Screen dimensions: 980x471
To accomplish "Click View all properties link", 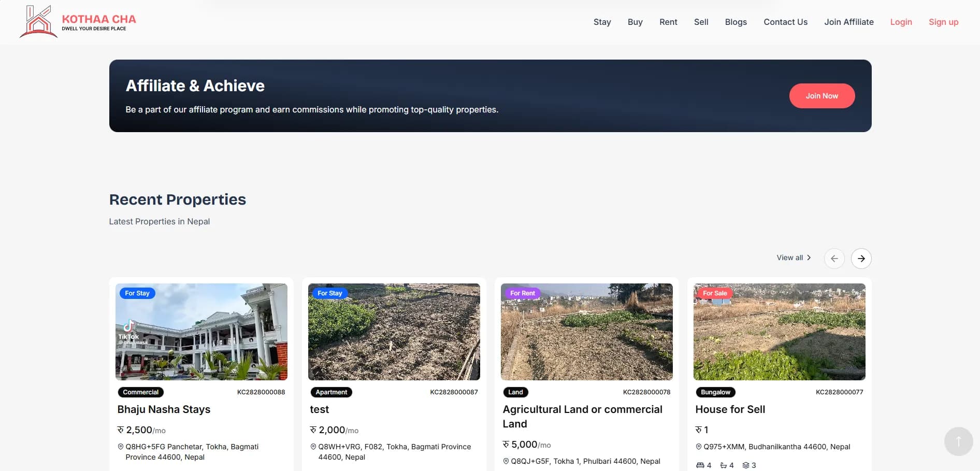I will (794, 258).
